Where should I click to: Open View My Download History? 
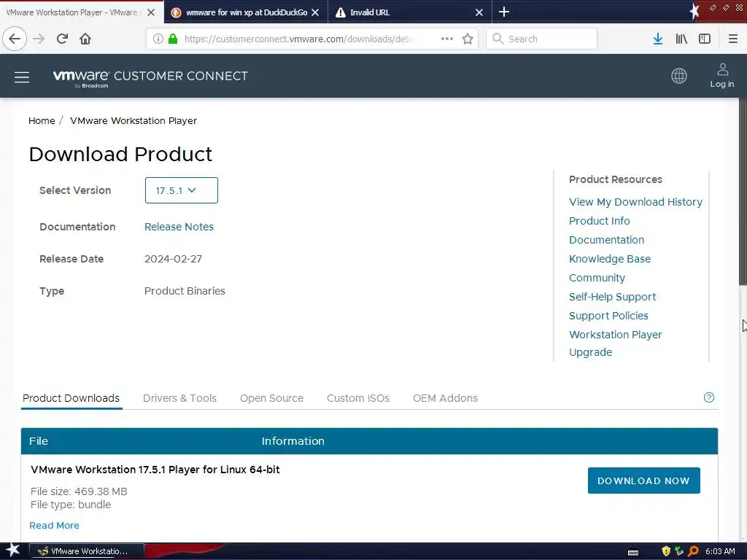coord(635,202)
